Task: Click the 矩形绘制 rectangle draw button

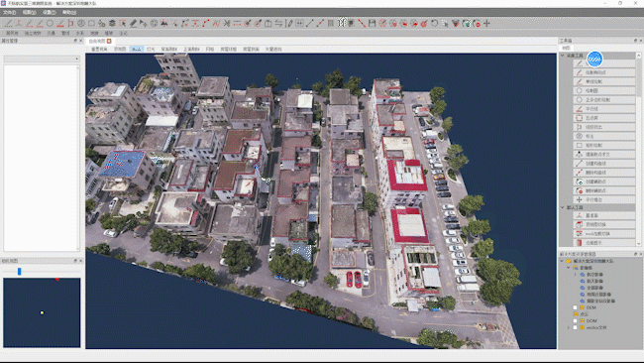Action: point(603,145)
